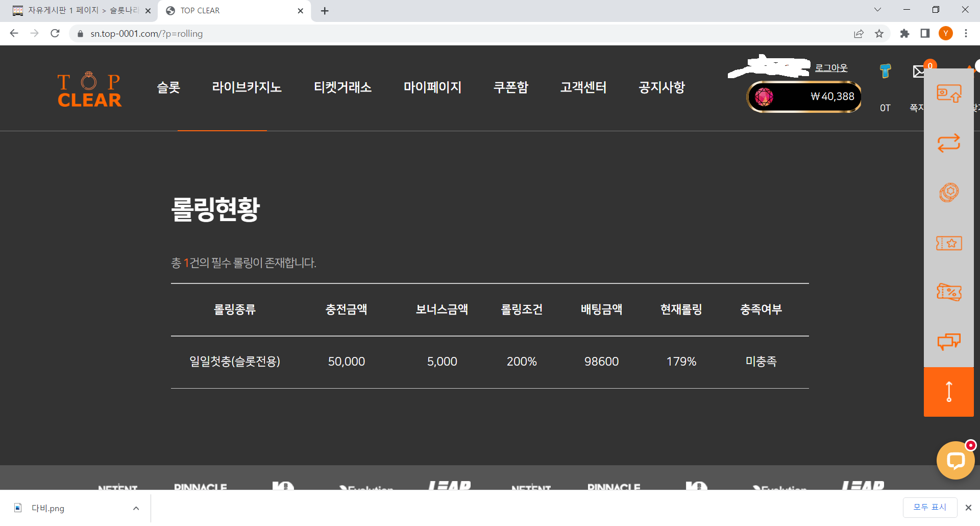
Task: Close the downloads bar
Action: (968, 508)
